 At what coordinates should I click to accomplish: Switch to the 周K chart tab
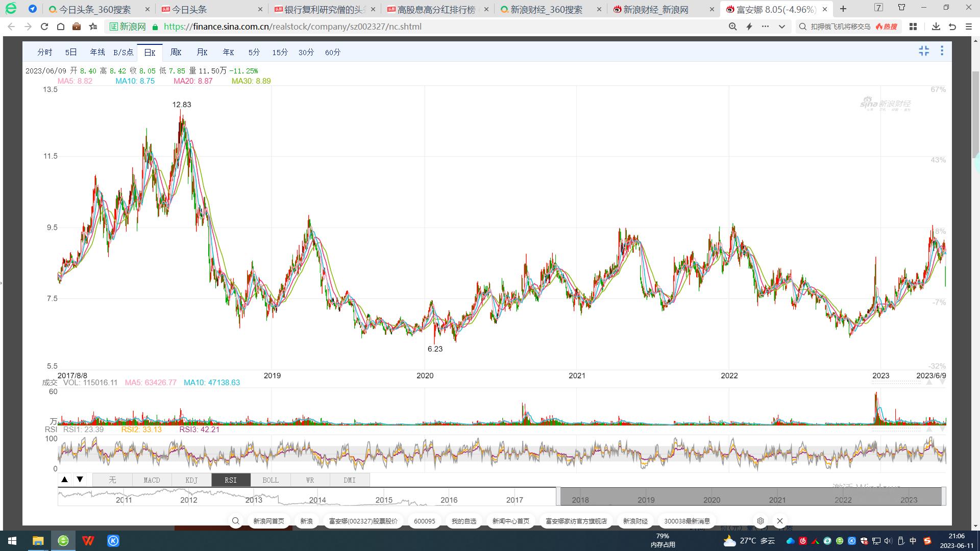[176, 52]
